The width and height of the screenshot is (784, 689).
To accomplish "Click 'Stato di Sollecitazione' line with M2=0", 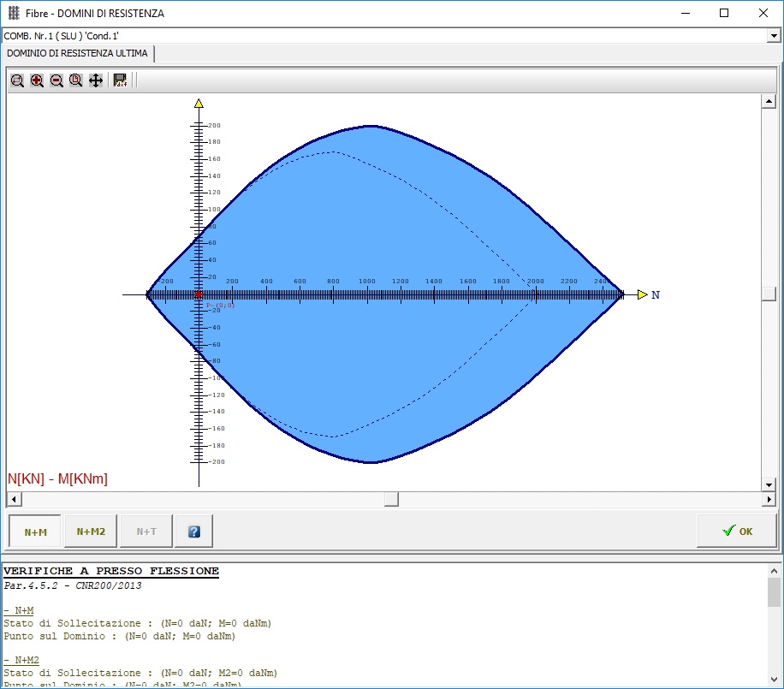I will [x=140, y=673].
